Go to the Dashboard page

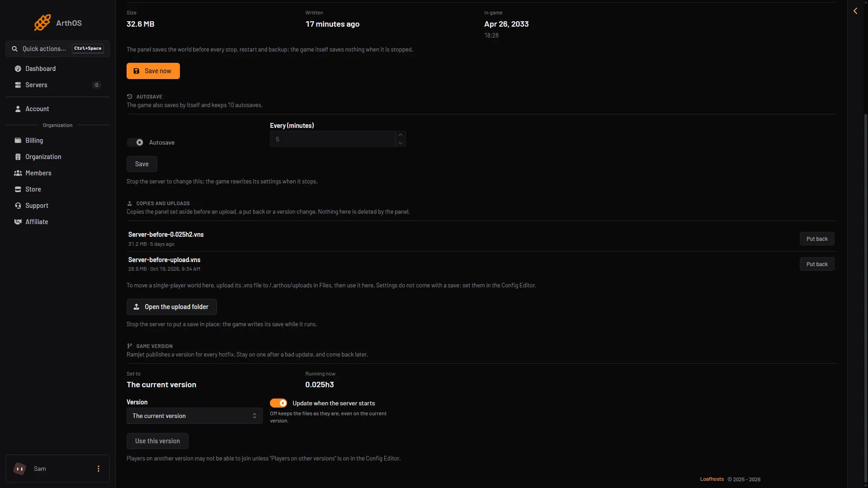pos(57,69)
